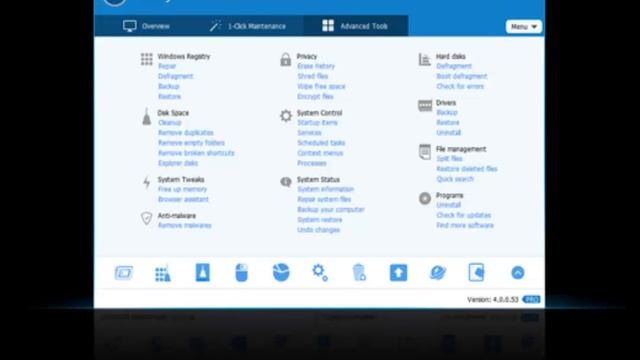This screenshot has height=360, width=640.
Task: Open Services link under System Control
Action: [309, 133]
